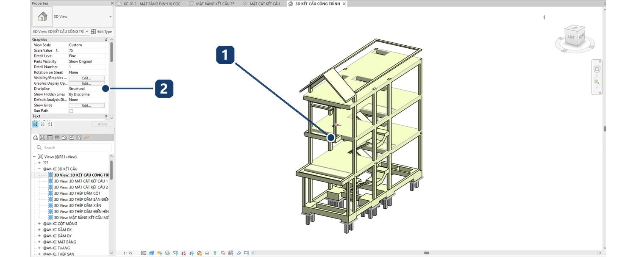The width and height of the screenshot is (644, 257).
Task: Click the Apply button in Properties
Action: 103,124
